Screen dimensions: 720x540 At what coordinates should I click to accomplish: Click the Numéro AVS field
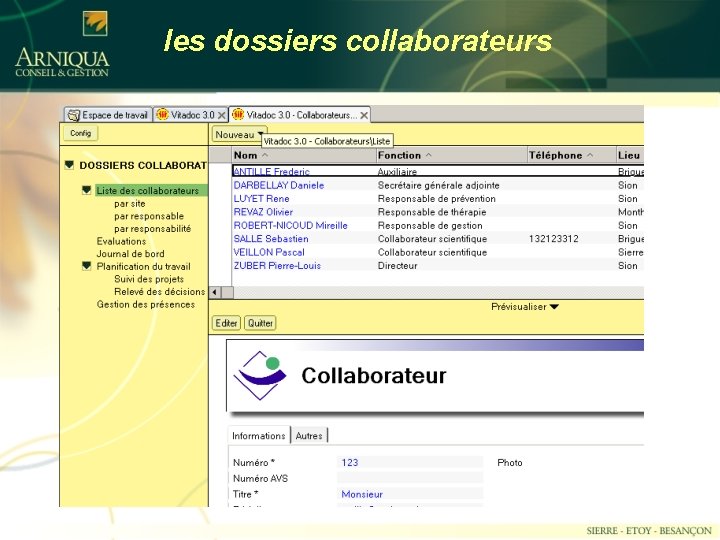click(410, 478)
